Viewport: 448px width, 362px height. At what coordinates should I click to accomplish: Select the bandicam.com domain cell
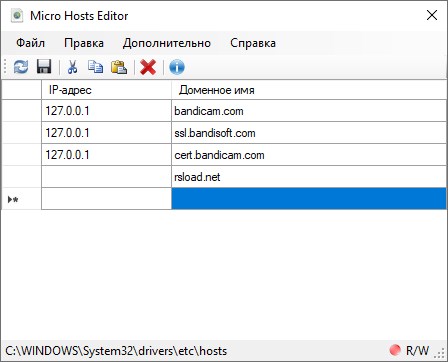309,111
